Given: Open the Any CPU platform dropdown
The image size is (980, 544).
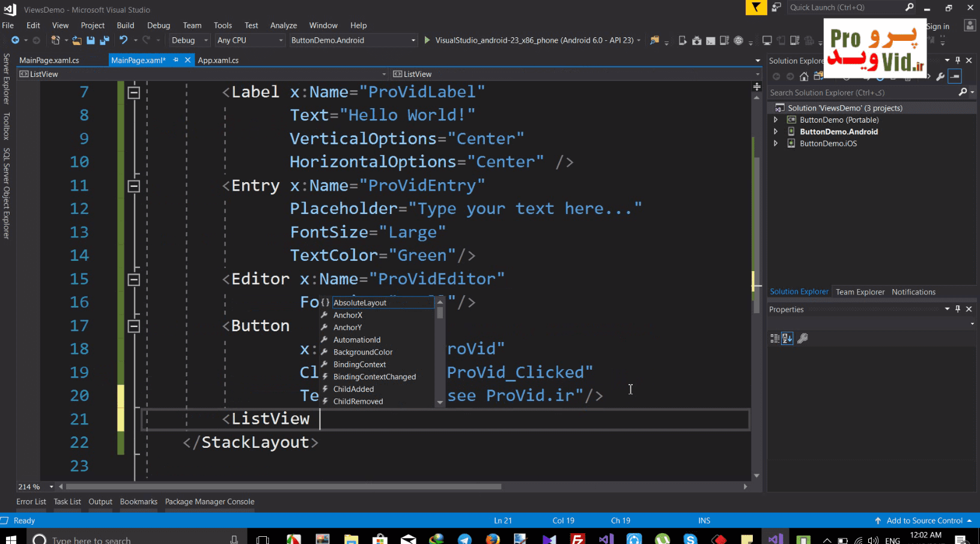Looking at the screenshot, I should pos(250,40).
